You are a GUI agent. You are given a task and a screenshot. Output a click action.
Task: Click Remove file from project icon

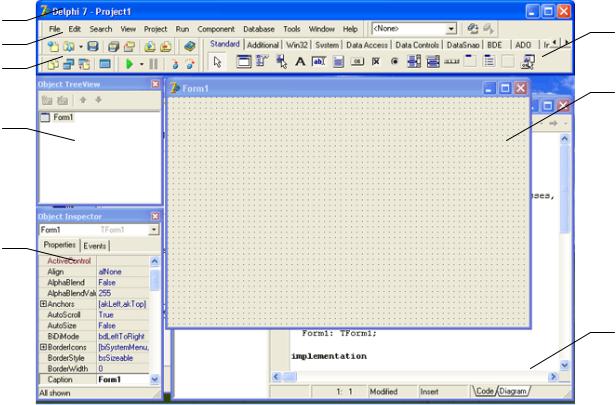pos(166,46)
